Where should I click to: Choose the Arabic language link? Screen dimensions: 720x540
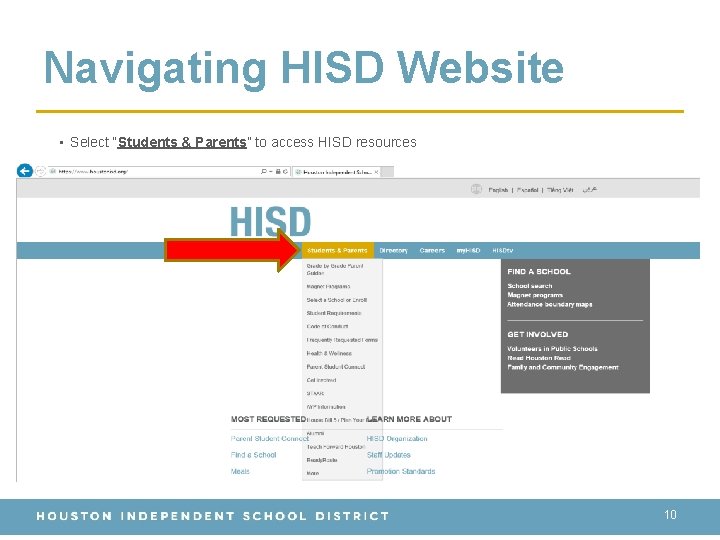[x=590, y=190]
